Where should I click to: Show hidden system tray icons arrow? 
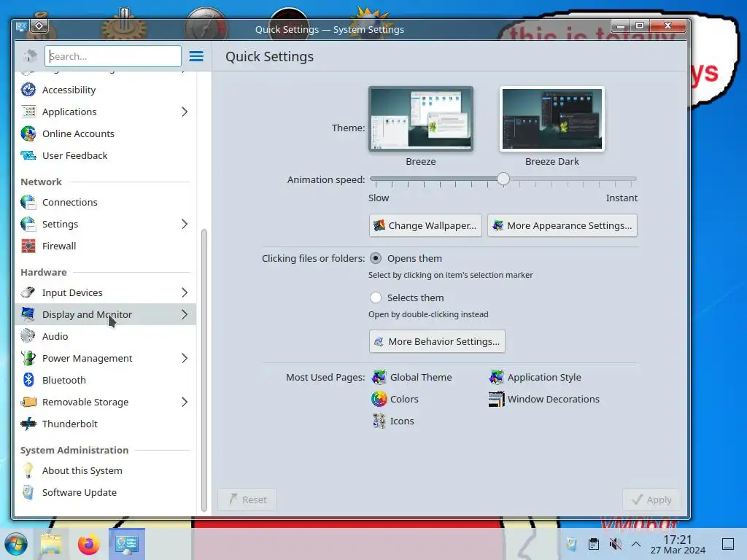(636, 544)
